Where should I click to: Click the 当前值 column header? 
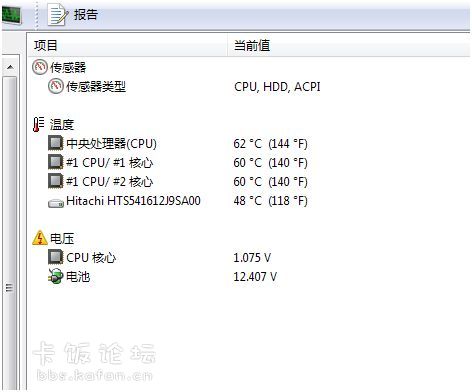click(349, 45)
